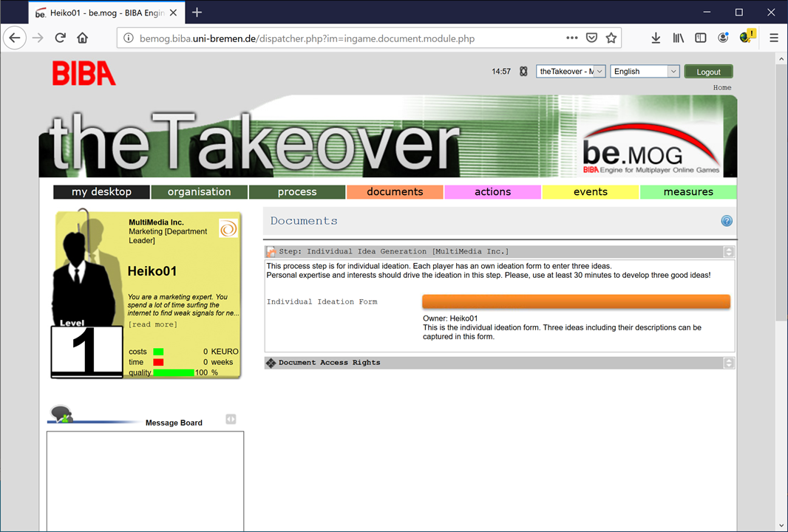
Task: Reload the current page
Action: pos(61,38)
